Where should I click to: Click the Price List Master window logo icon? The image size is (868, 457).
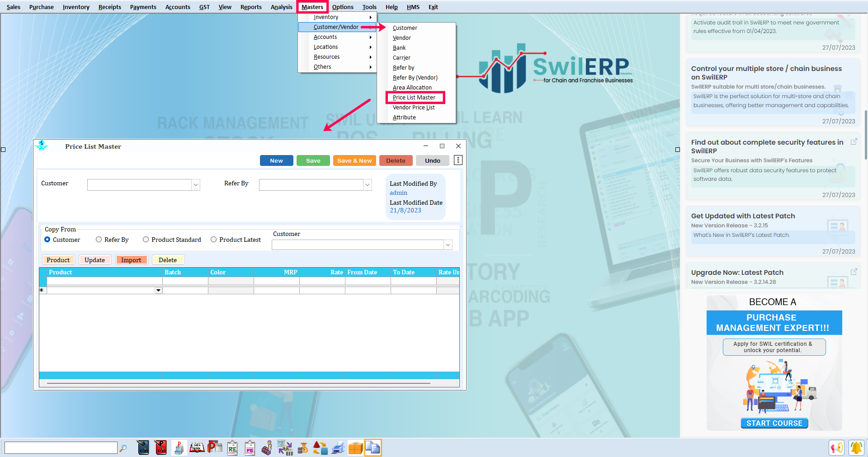tap(42, 146)
